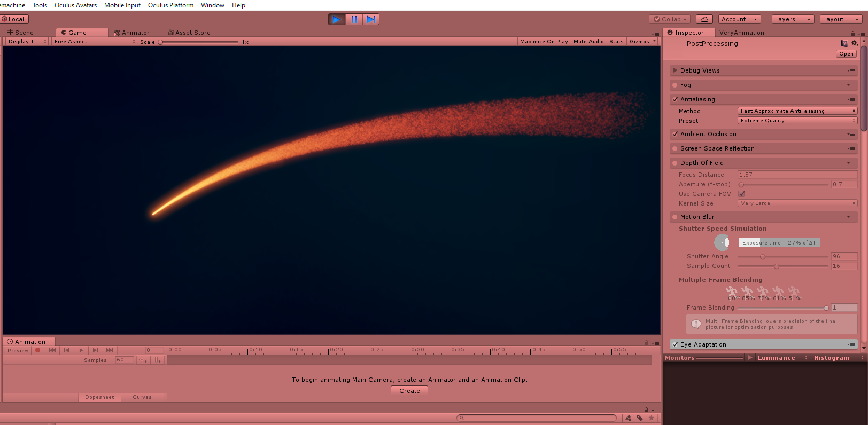Open the Layers dropdown
Viewport: 868px width, 425px height.
pyautogui.click(x=793, y=19)
